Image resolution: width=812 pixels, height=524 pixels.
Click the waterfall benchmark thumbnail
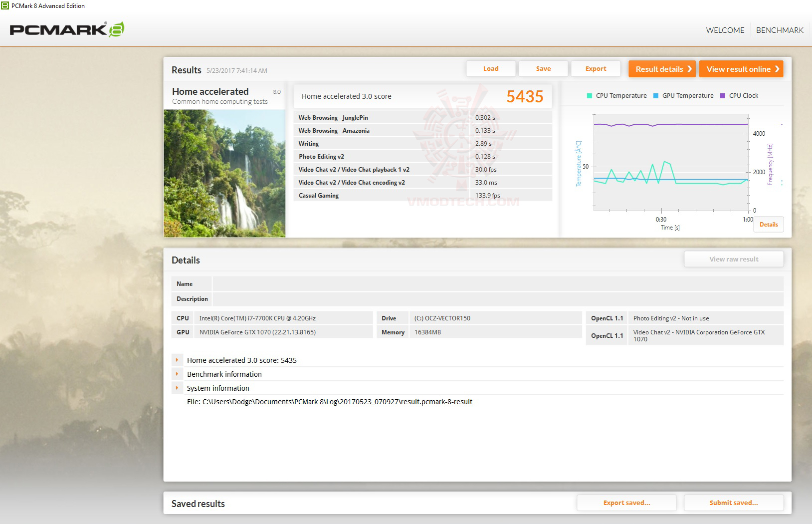[224, 173]
